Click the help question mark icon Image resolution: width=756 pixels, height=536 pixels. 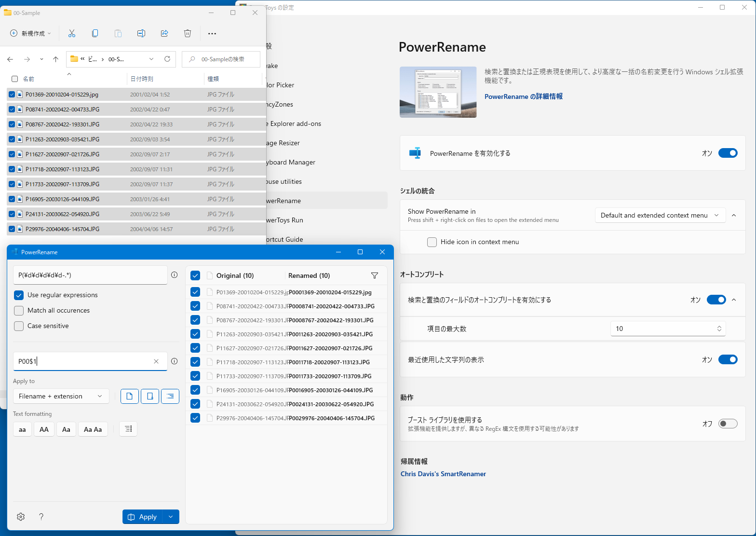41,517
